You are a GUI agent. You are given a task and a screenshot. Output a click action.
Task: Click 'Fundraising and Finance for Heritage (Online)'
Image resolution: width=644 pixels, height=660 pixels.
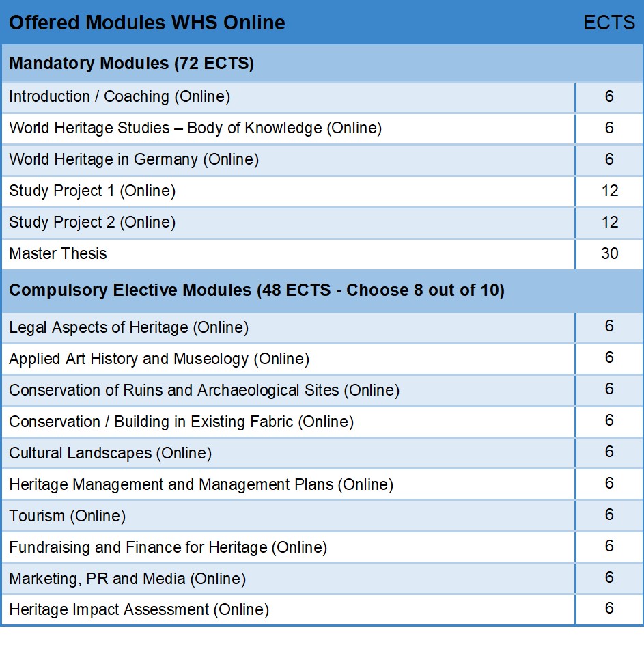pyautogui.click(x=168, y=548)
